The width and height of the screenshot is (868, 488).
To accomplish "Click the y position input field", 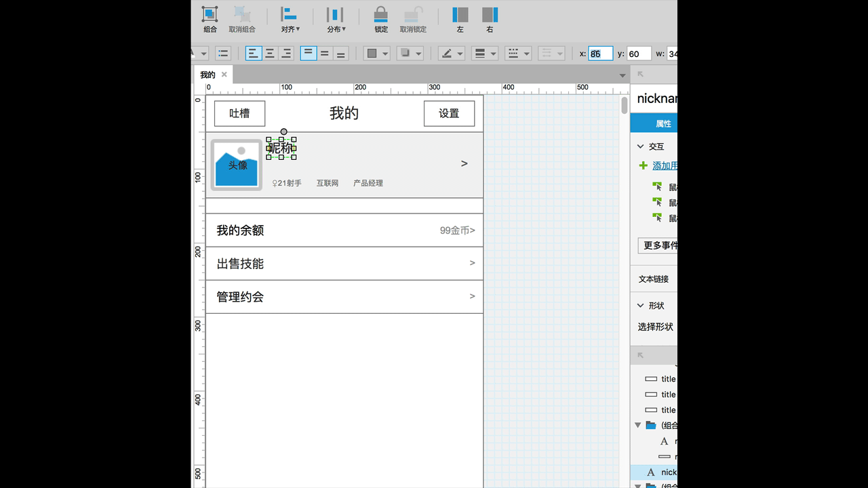I will click(639, 54).
